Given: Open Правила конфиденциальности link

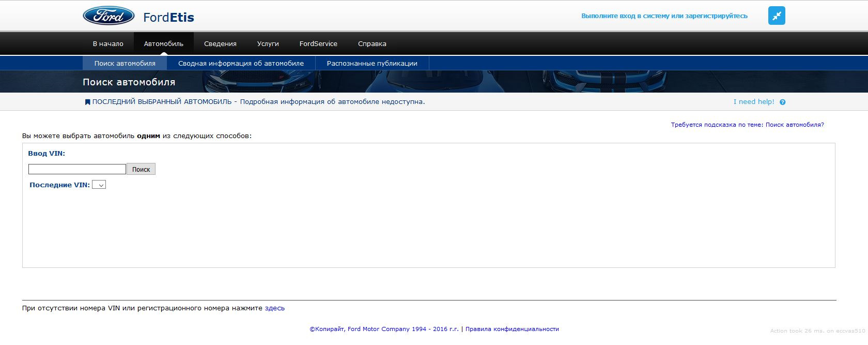Looking at the screenshot, I should coord(512,329).
